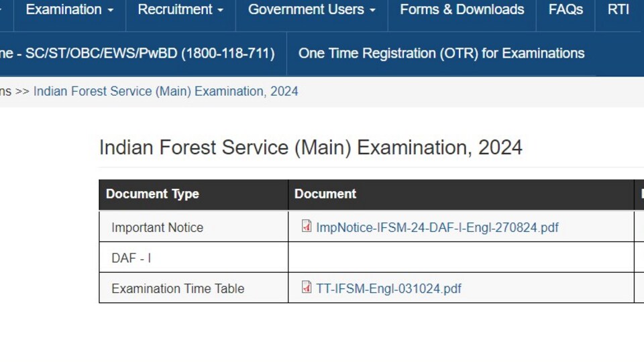Open One Time Registration (OTR) for Examinations
Image resolution: width=644 pixels, height=362 pixels.
pyautogui.click(x=441, y=54)
